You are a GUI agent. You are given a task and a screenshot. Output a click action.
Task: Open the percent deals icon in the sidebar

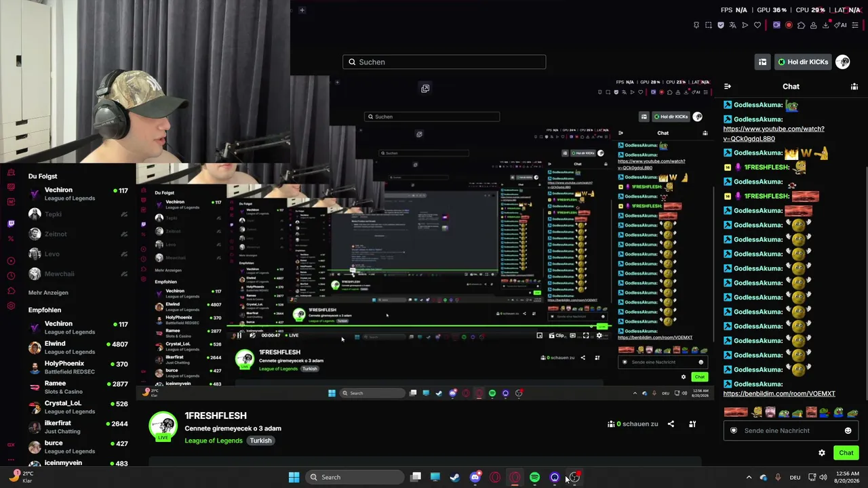pyautogui.click(x=11, y=239)
